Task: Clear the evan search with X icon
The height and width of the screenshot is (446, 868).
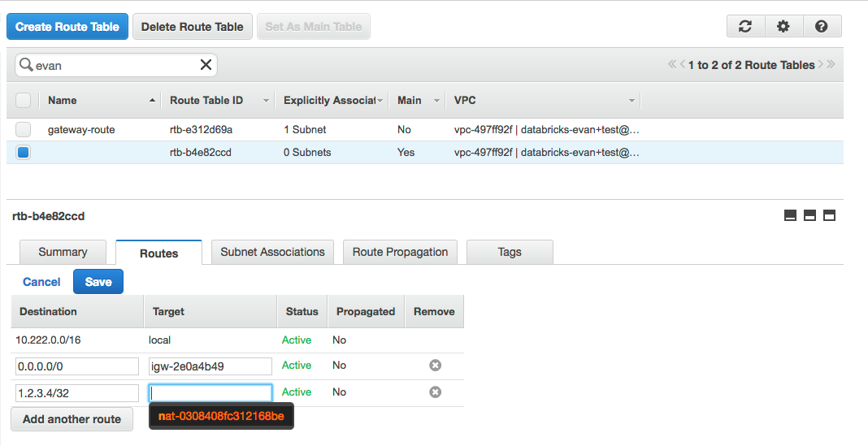Action: click(206, 65)
